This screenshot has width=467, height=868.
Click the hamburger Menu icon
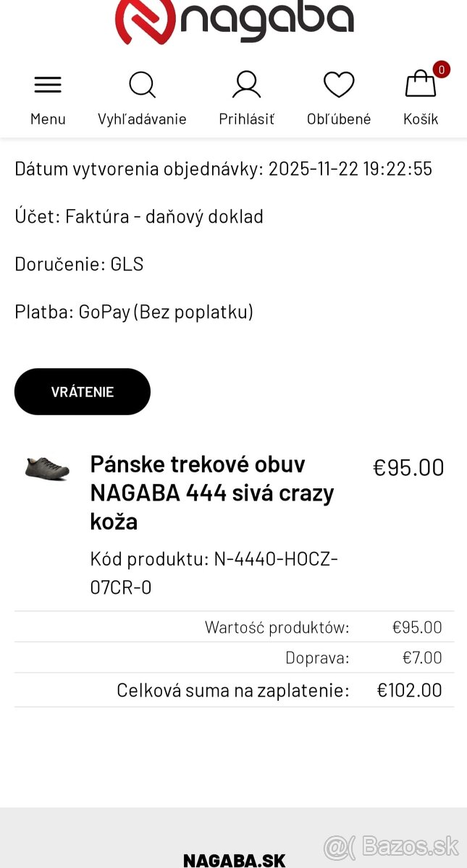point(48,84)
